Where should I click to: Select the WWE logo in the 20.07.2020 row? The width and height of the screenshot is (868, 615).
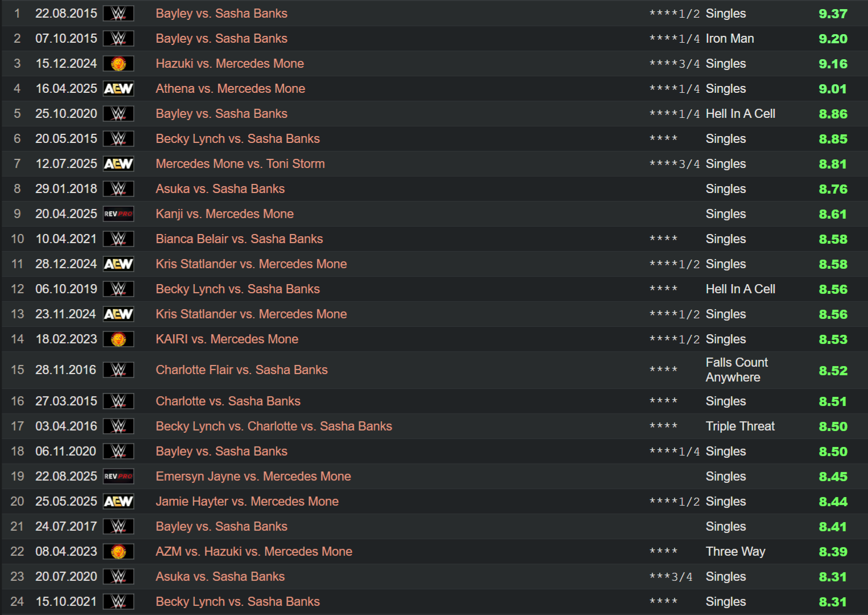point(118,577)
